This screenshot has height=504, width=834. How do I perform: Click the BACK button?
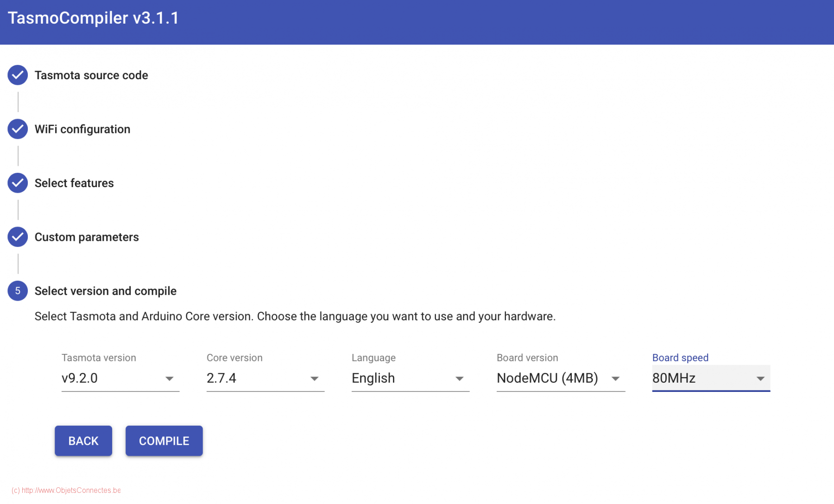[83, 441]
